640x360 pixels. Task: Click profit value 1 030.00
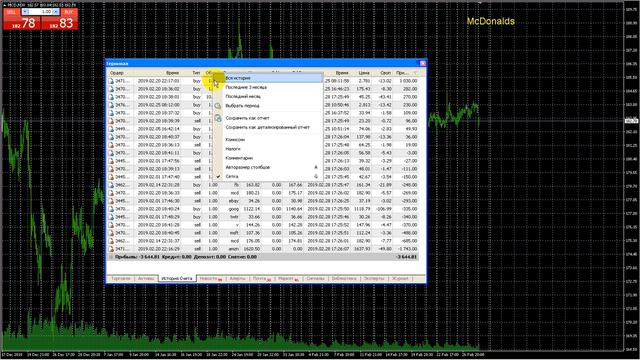408,81
